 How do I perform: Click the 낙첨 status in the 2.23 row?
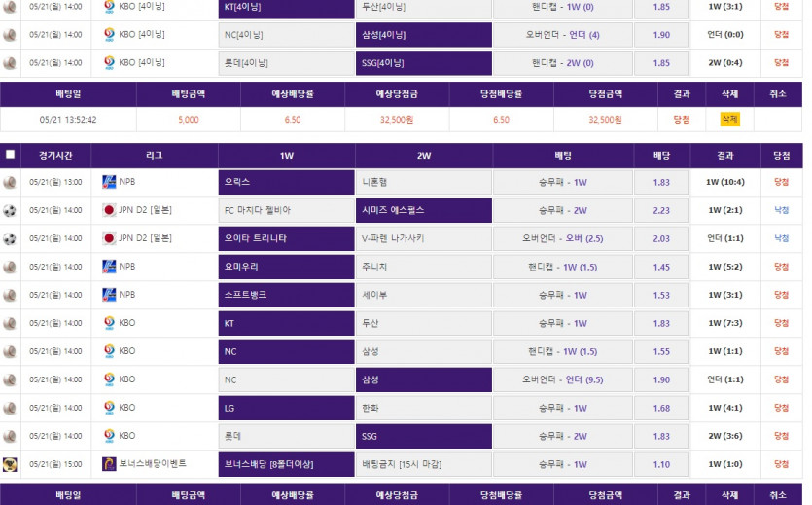click(781, 210)
